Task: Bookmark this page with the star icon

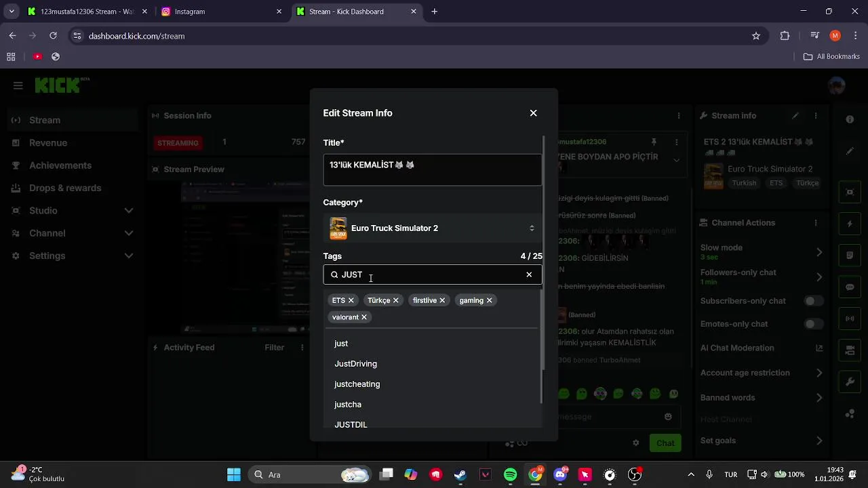Action: coord(756,36)
